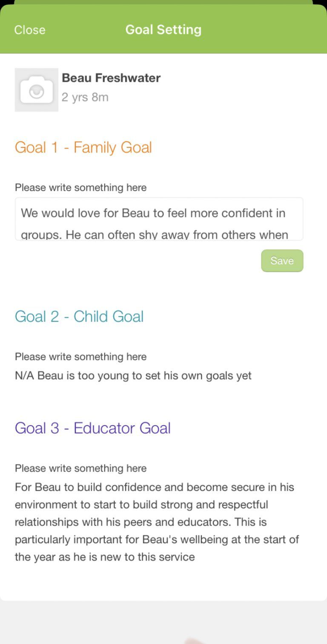Tap the Educator Goal paragraph first line
Screen dimensions: 327x644
155,487
